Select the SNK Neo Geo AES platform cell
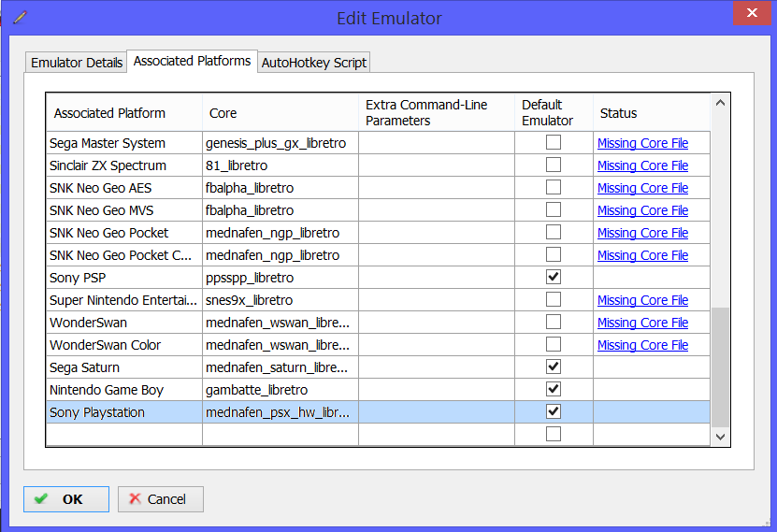The image size is (777, 532). 124,188
